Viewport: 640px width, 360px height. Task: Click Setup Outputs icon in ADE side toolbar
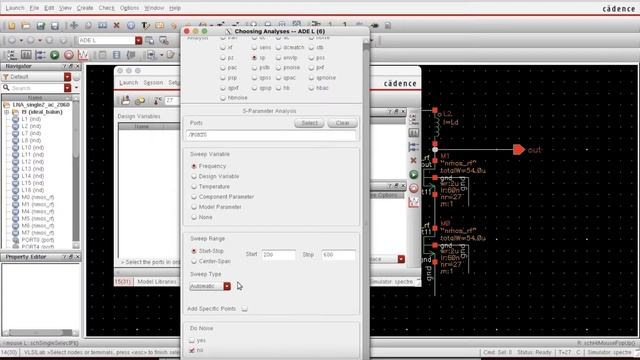tap(413, 147)
